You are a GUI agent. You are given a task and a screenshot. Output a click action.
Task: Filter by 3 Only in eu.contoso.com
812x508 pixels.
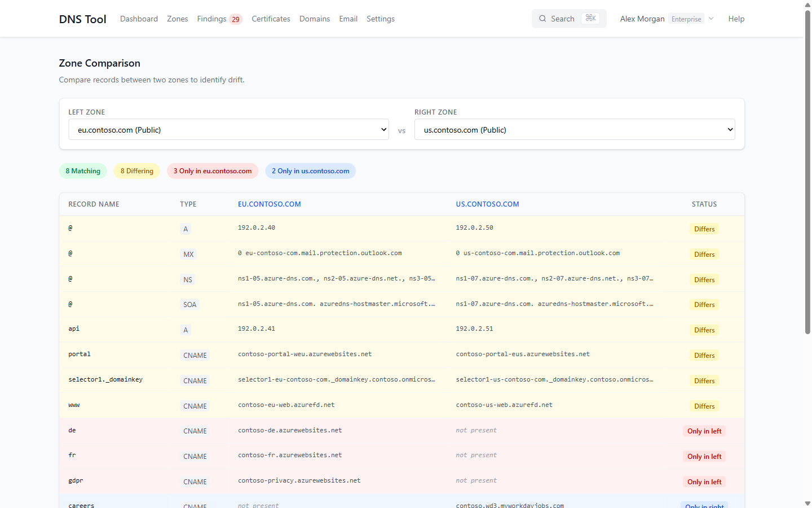coord(213,171)
